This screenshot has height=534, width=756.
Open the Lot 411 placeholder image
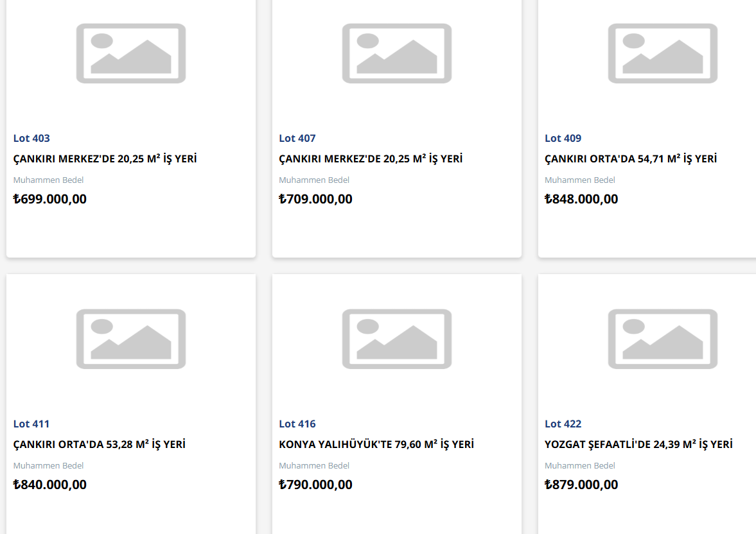click(131, 339)
